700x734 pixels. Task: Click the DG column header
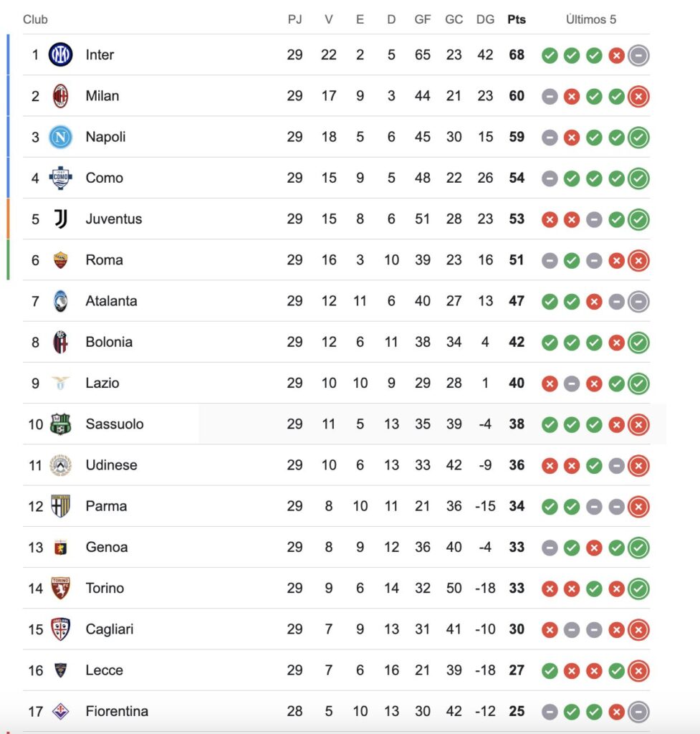[x=485, y=19]
